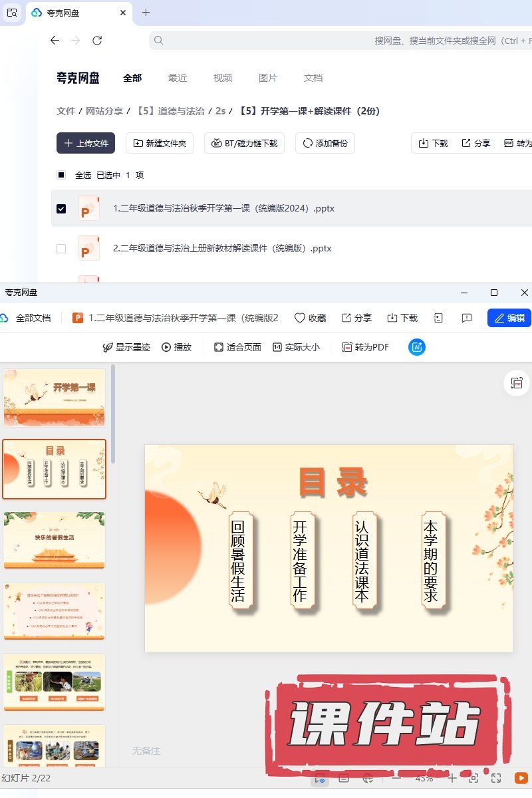Enter fullscreen using the status bar icon
This screenshot has width=532, height=798.
[x=496, y=778]
